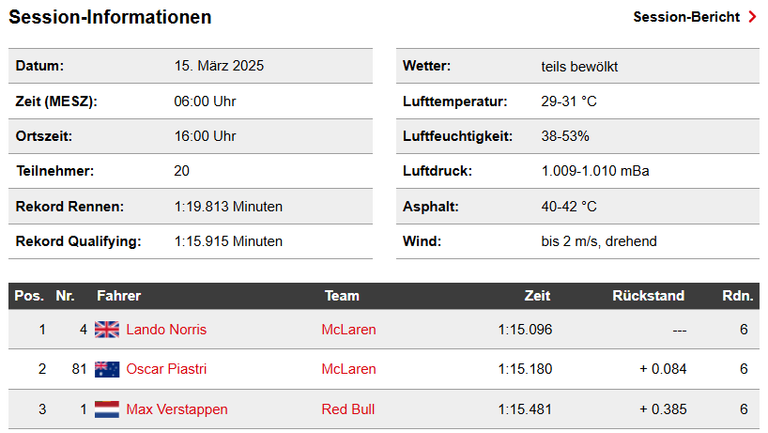Click Norris's lap time 1:15.096
The image size is (768, 433).
click(x=525, y=330)
